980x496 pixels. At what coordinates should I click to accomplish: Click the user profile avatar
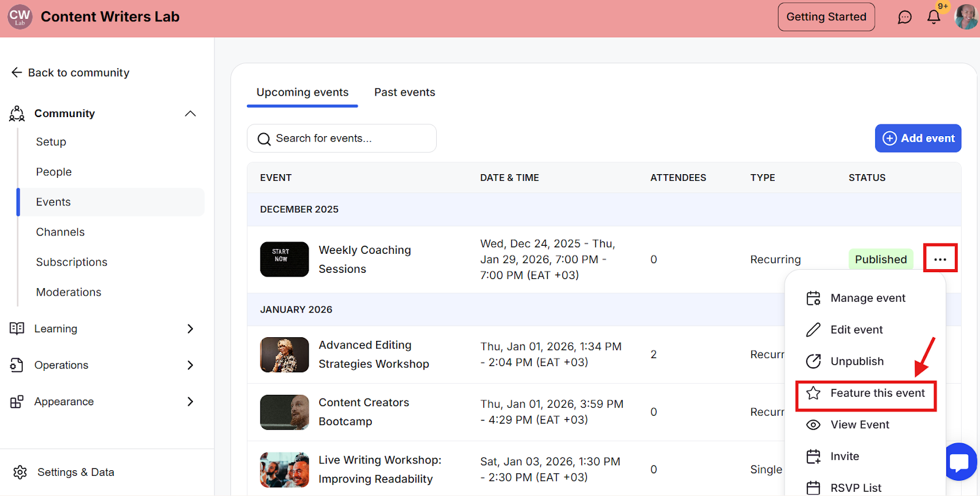coord(966,17)
